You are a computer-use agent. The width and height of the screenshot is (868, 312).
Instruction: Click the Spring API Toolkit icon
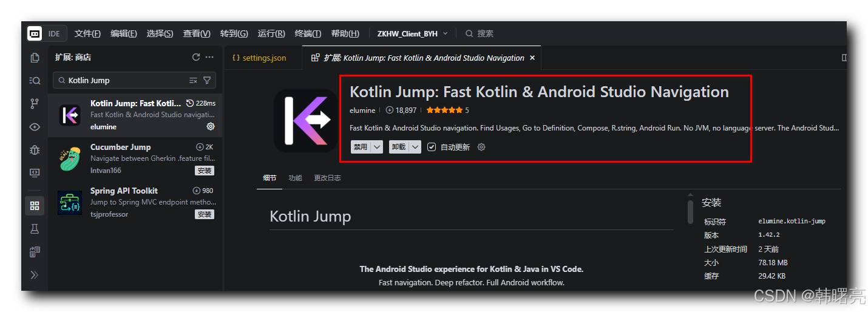tap(70, 202)
